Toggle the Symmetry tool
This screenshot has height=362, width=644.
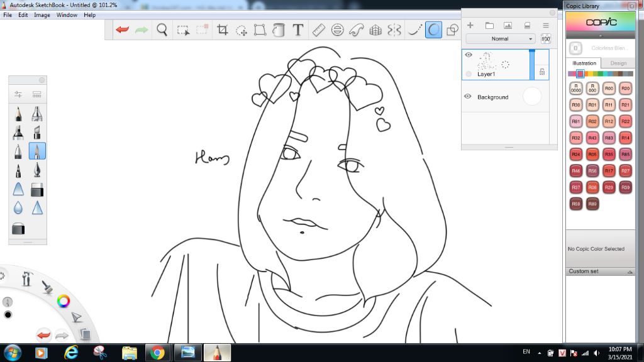tap(394, 30)
